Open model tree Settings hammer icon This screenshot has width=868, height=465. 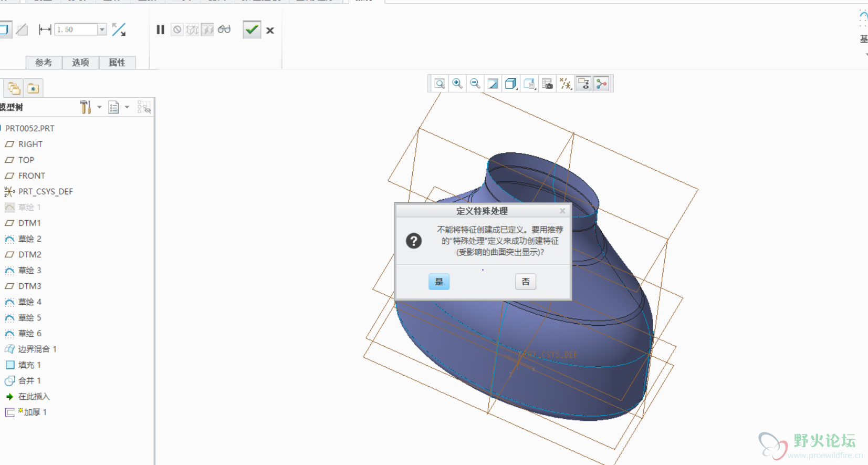[x=86, y=107]
